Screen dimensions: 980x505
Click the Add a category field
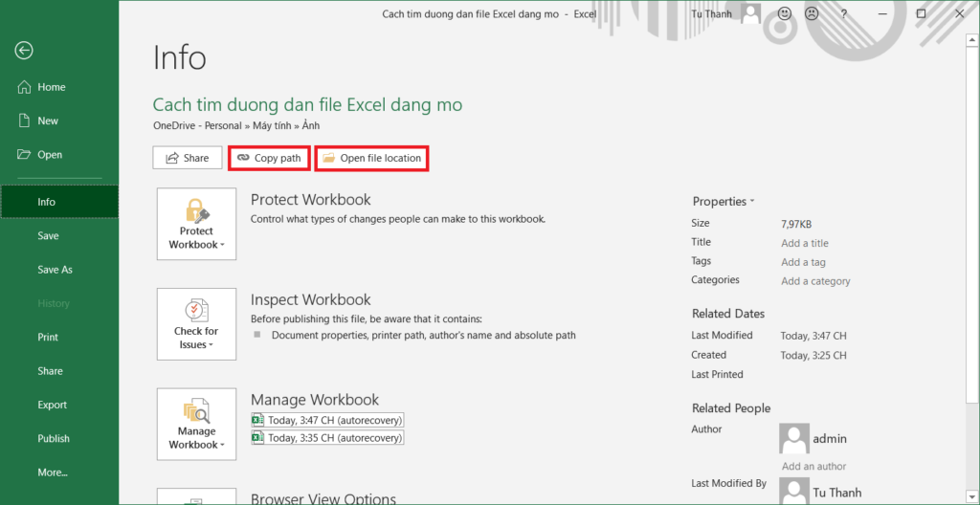815,281
